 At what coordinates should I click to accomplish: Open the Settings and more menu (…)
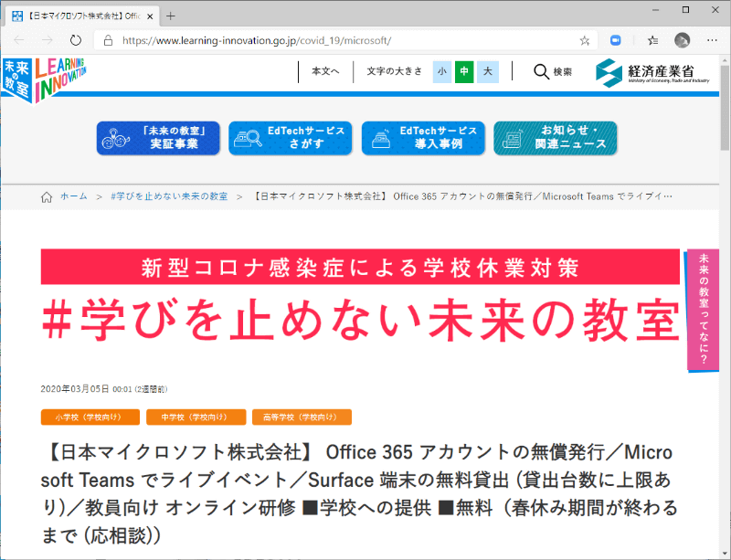click(712, 40)
